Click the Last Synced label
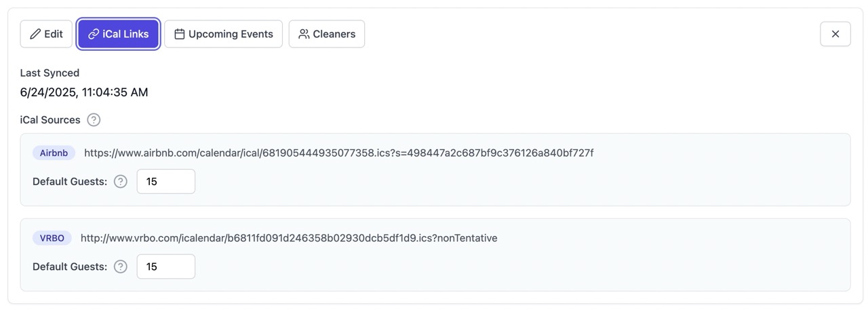 coord(50,73)
